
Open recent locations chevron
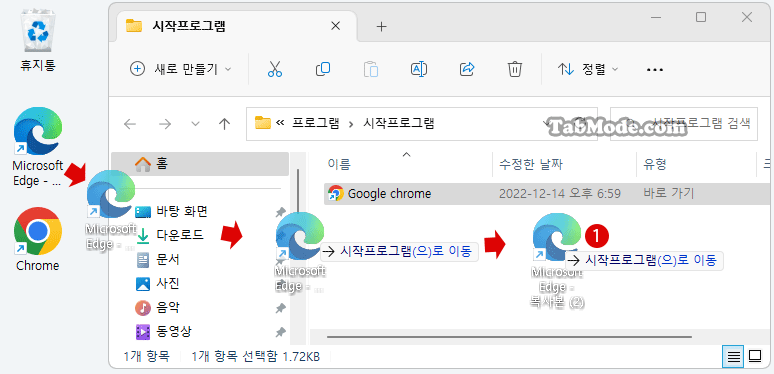[x=195, y=124]
